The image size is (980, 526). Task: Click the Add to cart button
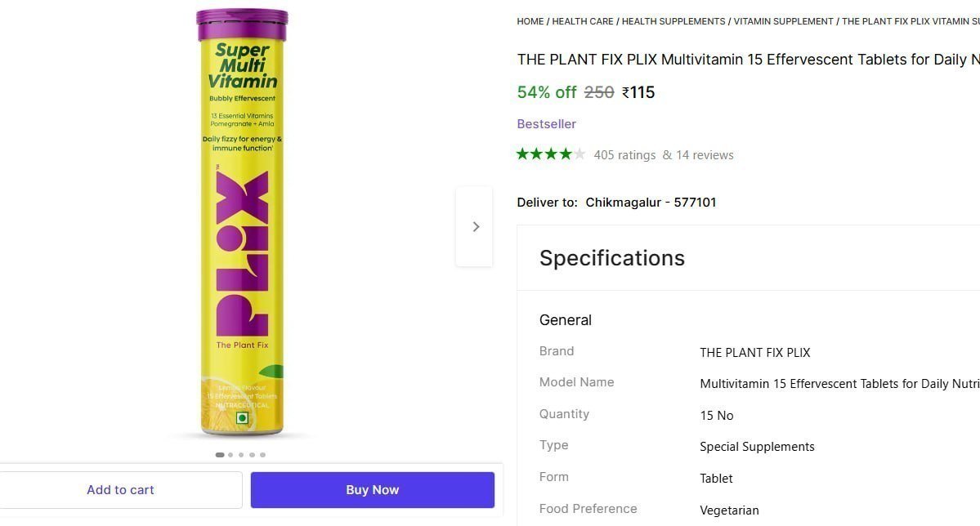point(120,489)
